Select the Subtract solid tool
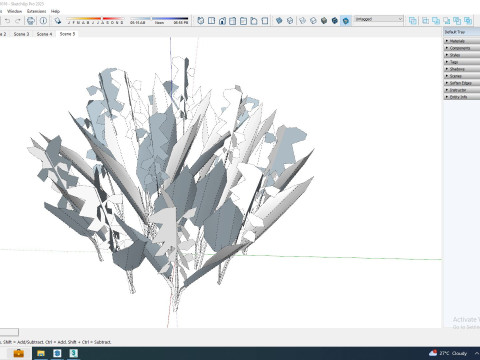Viewport: 480px width, 360px height. point(447,21)
